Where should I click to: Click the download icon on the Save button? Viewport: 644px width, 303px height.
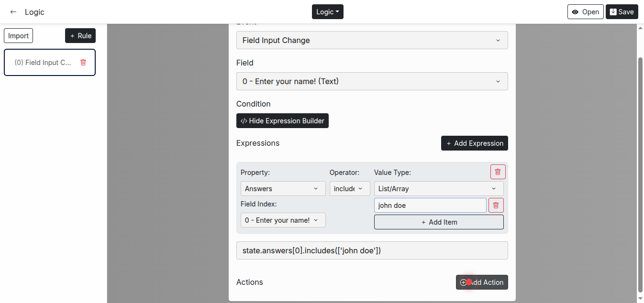point(613,12)
